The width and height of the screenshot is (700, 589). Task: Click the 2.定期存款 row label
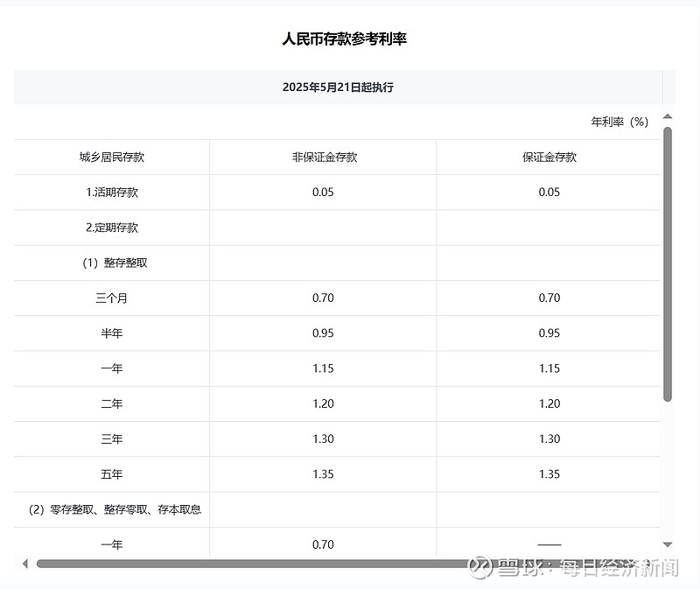pos(112,228)
